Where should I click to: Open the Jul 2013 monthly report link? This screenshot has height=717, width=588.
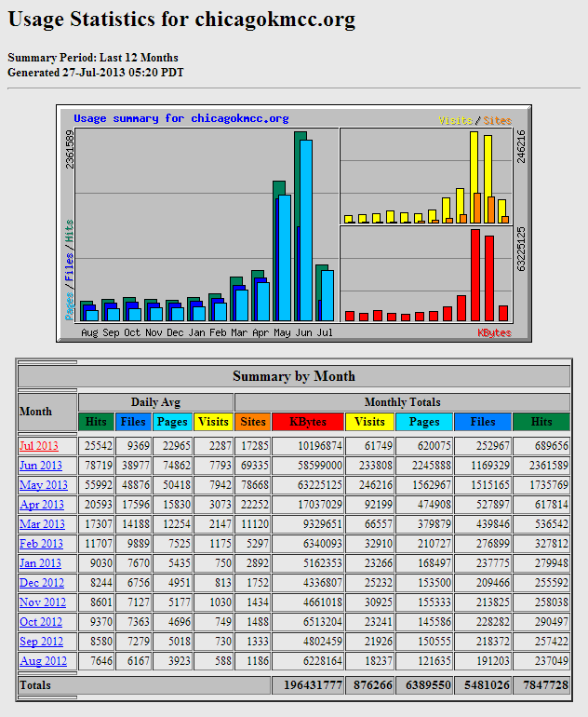tap(39, 446)
